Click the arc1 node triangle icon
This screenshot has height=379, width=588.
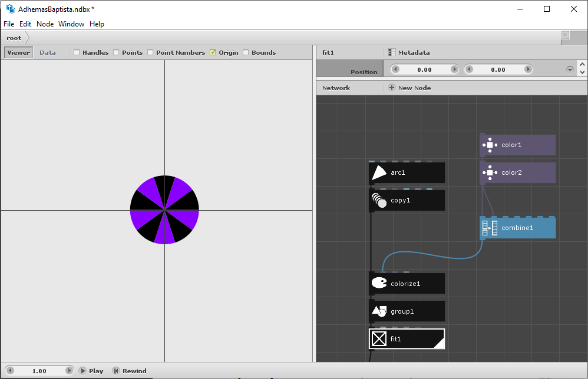click(379, 172)
